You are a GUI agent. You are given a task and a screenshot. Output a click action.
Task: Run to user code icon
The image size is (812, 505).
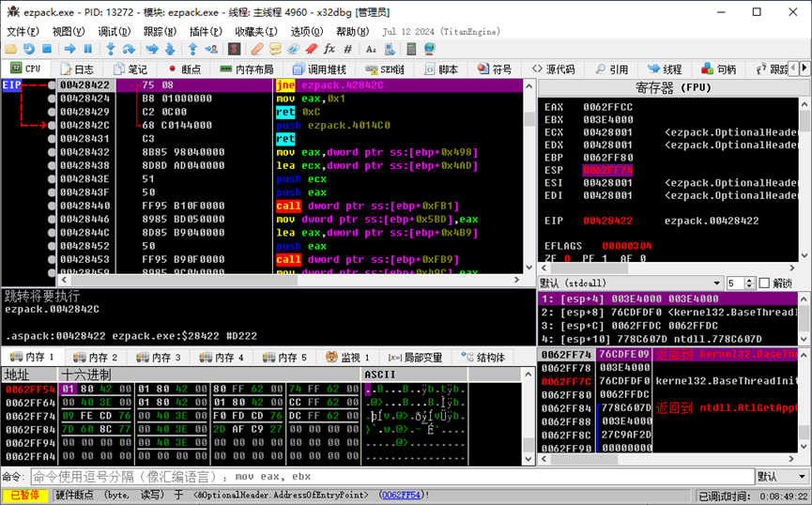click(211, 49)
